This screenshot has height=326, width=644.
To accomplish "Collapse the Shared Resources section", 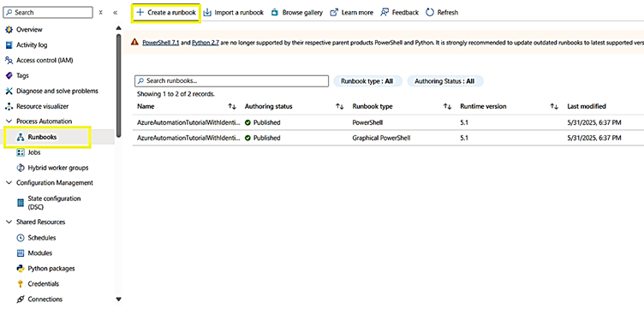I will click(x=9, y=222).
